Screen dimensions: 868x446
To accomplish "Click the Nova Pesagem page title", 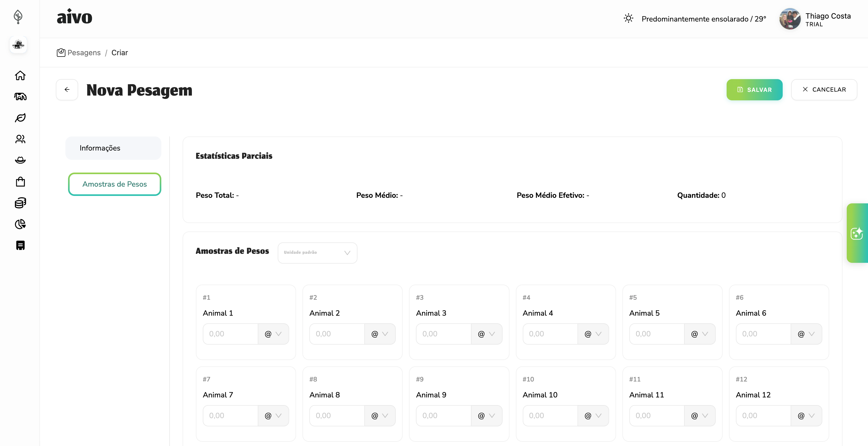I will pyautogui.click(x=139, y=90).
